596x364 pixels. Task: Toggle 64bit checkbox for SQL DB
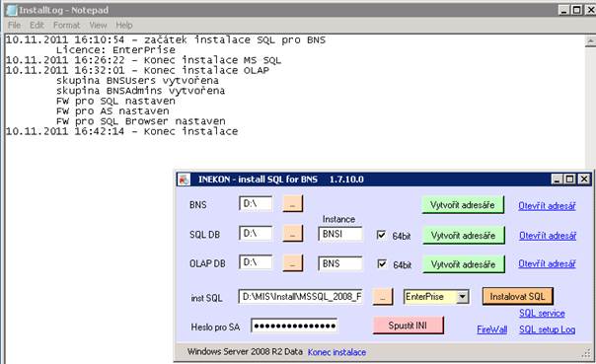click(381, 235)
